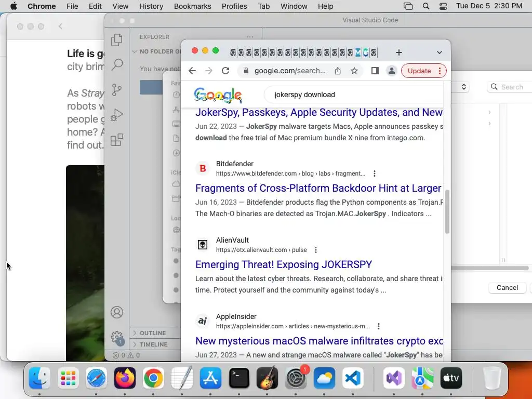This screenshot has width=532, height=399.
Task: Open more options for the AppleInsider result
Action: 379,326
